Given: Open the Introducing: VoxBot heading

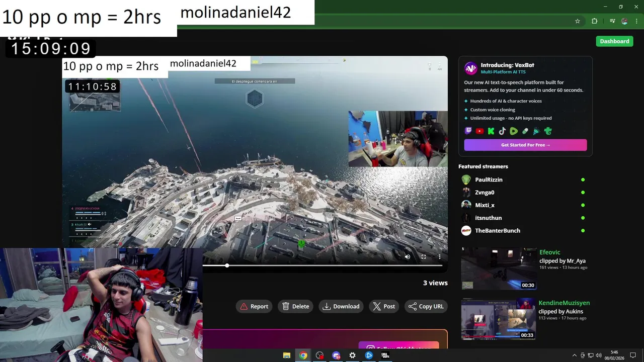Looking at the screenshot, I should [507, 65].
